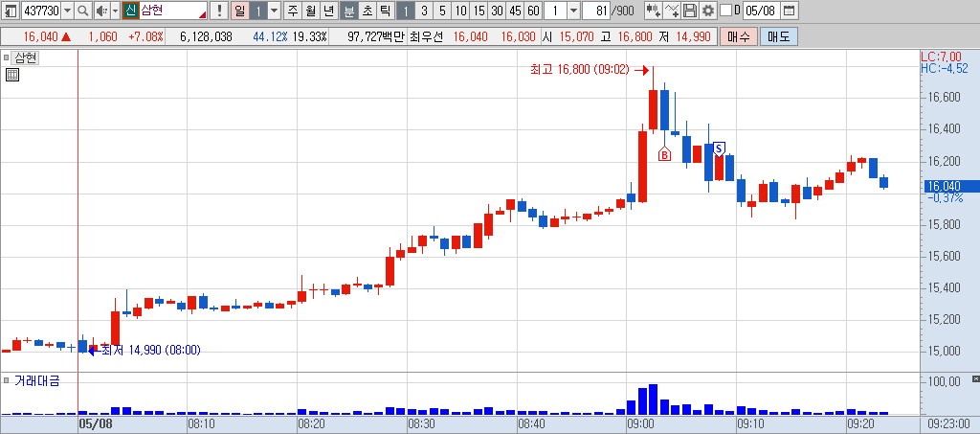Select the 분 minute chart tab
The height and width of the screenshot is (434, 980).
[x=348, y=11]
